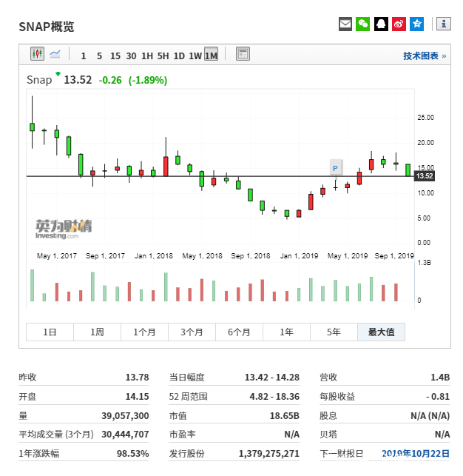Click average volume value 30,444,707

click(125, 435)
